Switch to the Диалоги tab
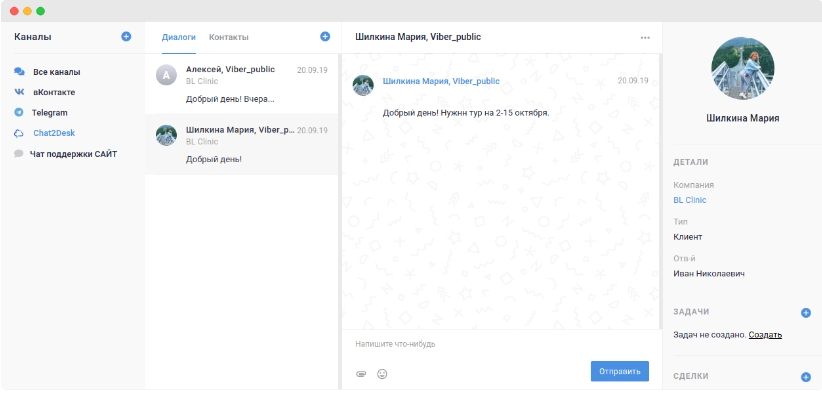822x394 pixels. [x=179, y=37]
